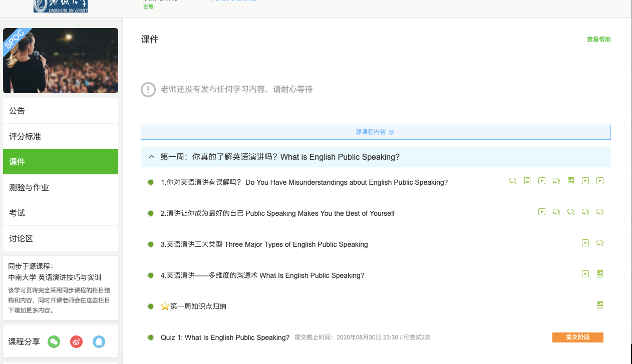Open 第一周知识点归纳 lesson
Screen dimensions: 632x364
tap(198, 306)
